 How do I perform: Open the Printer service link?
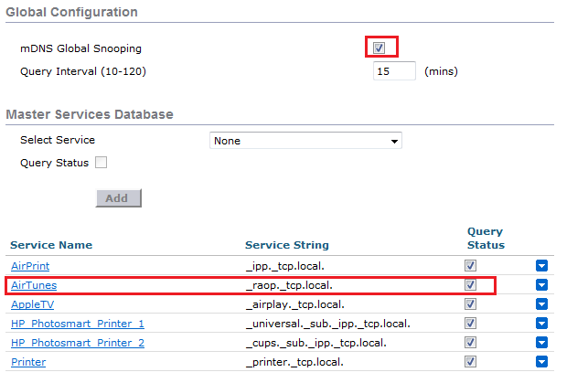[28, 362]
